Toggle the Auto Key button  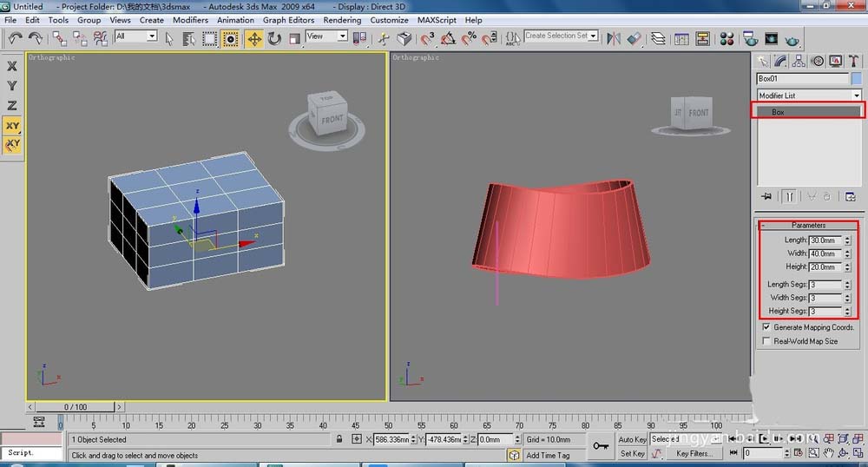click(x=632, y=439)
